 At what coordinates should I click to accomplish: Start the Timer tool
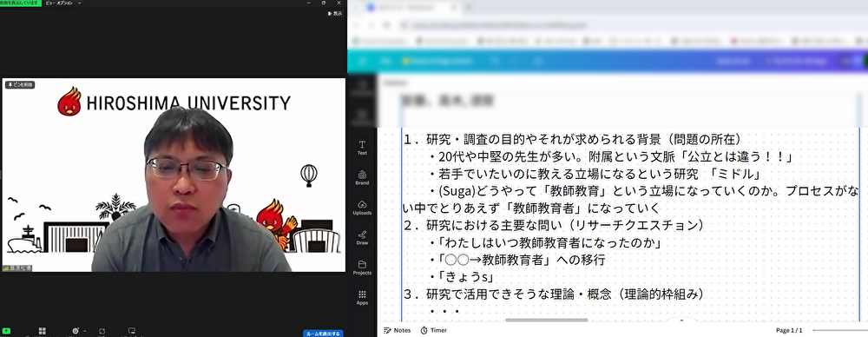point(433,330)
